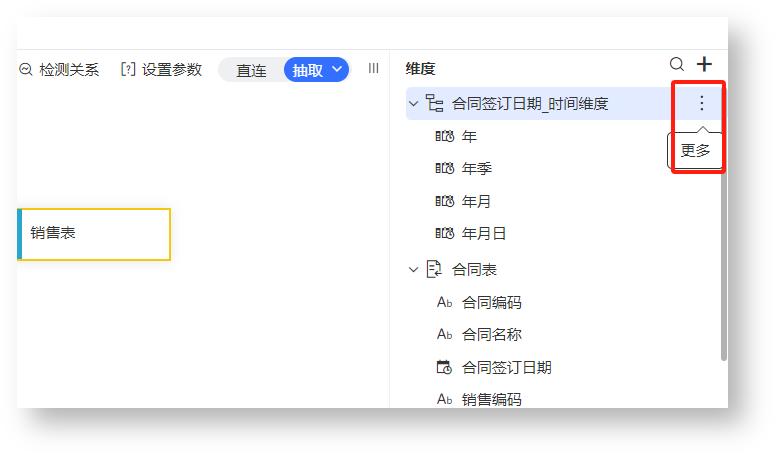Collapse the 合同签订日期_时间维度 tree node
Screen dimensions: 776x456
[414, 104]
